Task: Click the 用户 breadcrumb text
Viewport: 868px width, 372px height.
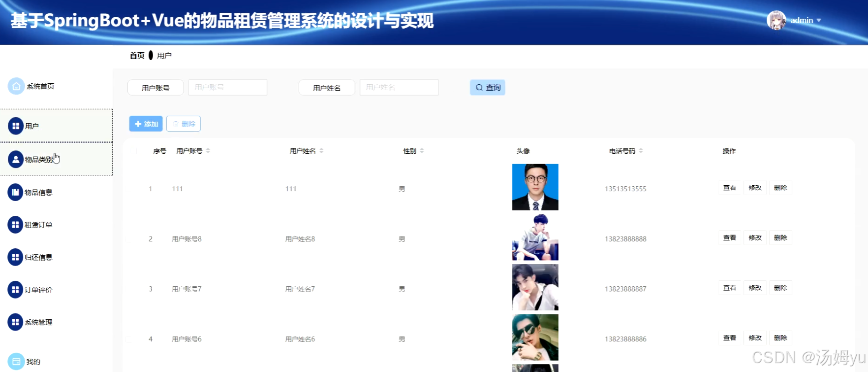Action: (164, 56)
